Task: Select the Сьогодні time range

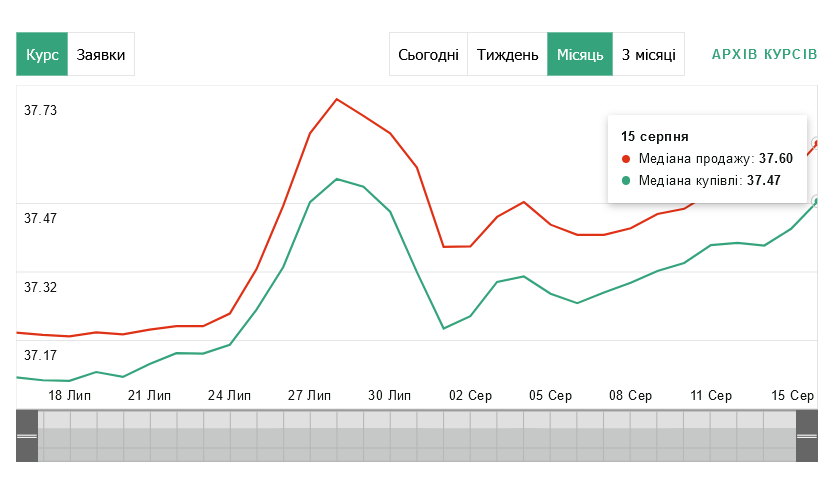Action: click(x=428, y=54)
